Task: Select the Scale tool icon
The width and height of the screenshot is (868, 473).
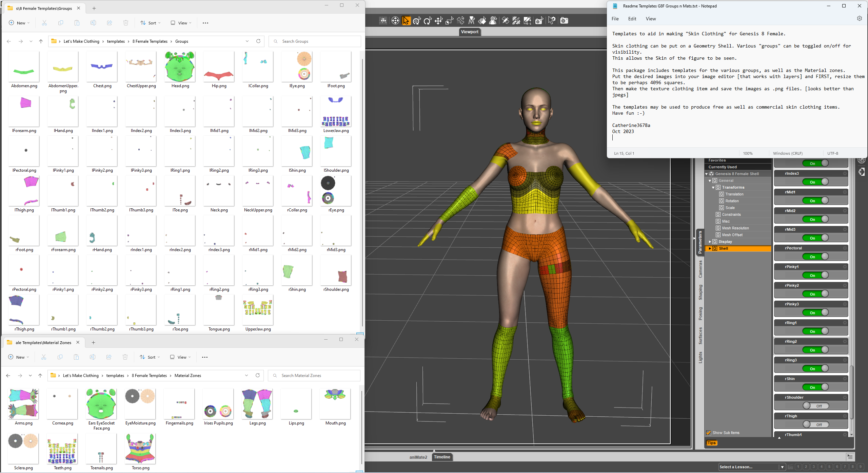Action: (x=449, y=21)
